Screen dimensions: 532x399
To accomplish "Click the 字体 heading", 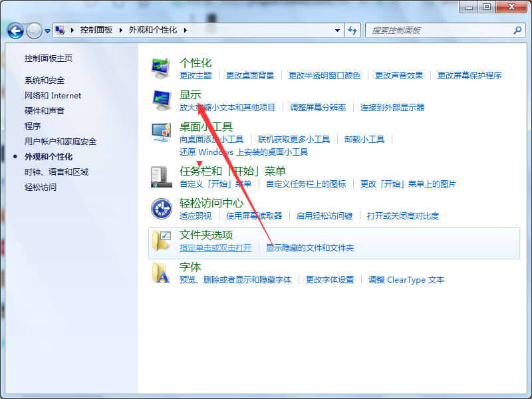I will (x=190, y=267).
